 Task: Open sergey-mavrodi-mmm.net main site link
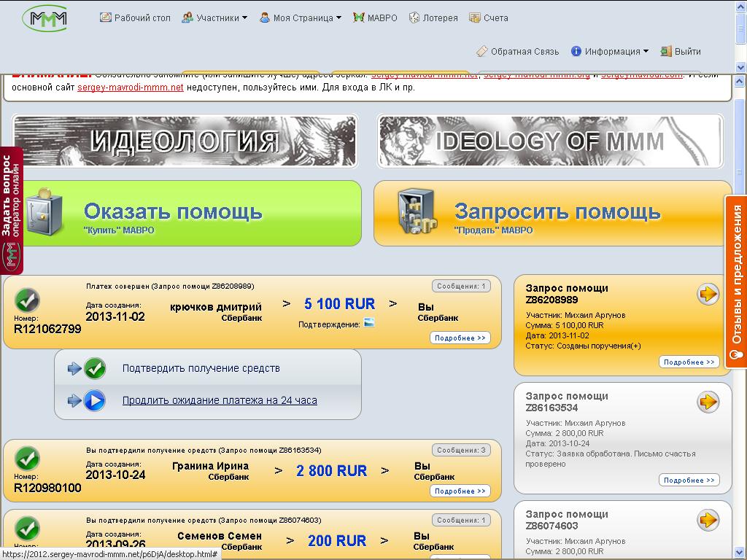pos(130,87)
